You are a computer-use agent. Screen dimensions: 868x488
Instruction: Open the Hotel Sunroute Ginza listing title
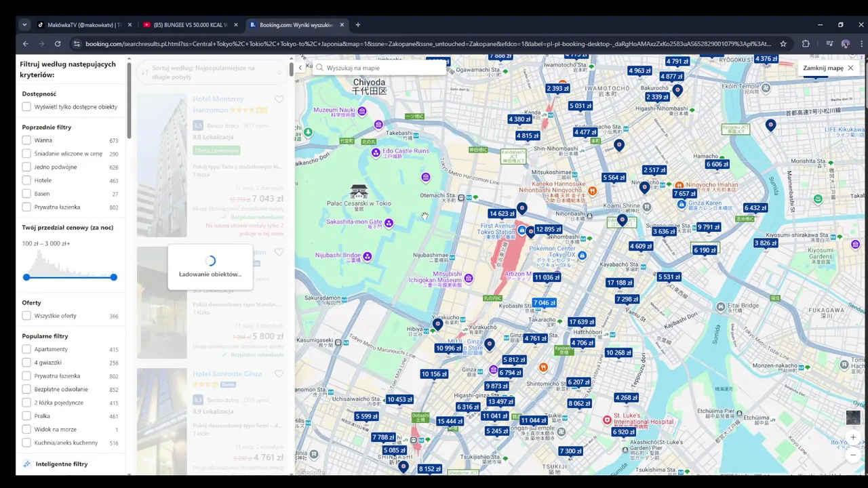[227, 374]
